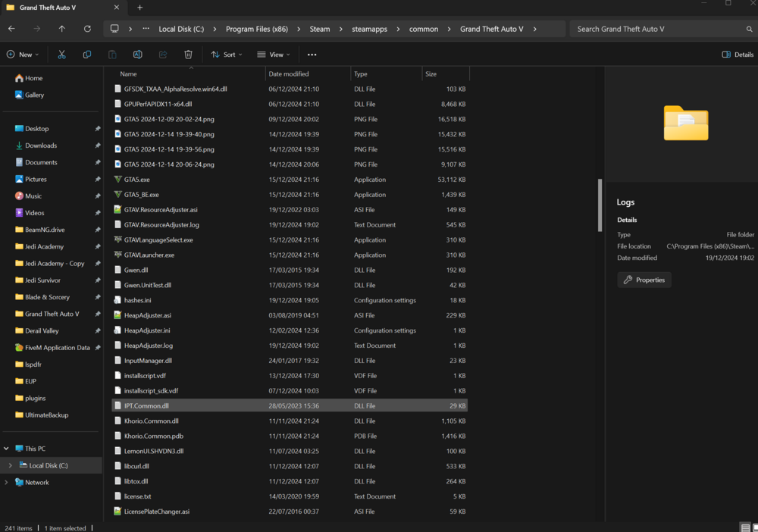Open the View options dropdown

pos(274,54)
